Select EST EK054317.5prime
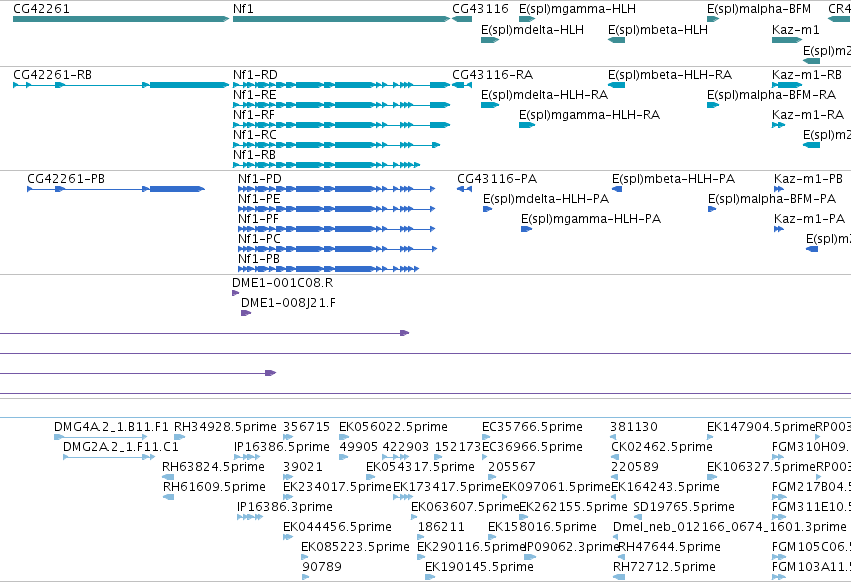 point(371,477)
